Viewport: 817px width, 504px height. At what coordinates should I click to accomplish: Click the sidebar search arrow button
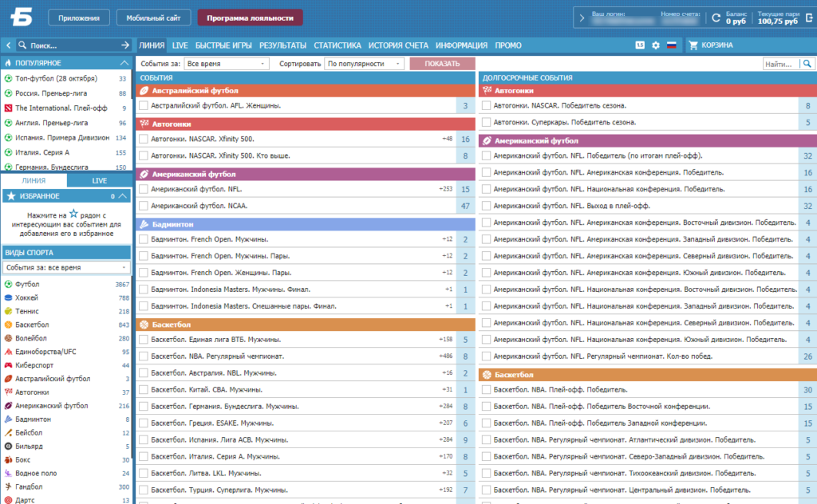point(125,45)
